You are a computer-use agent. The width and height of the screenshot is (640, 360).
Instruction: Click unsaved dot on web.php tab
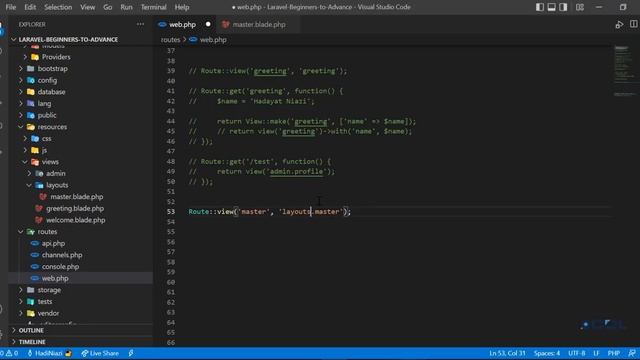208,24
